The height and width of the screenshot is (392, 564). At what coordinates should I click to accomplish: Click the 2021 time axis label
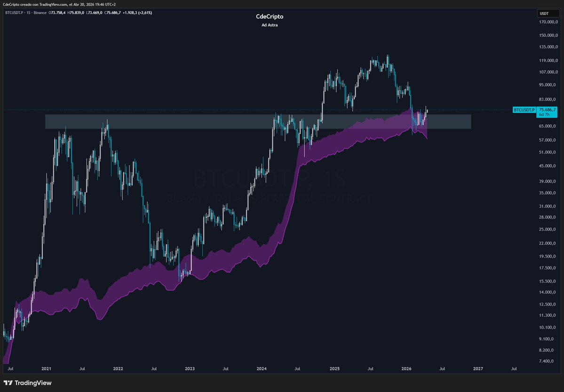[46, 368]
